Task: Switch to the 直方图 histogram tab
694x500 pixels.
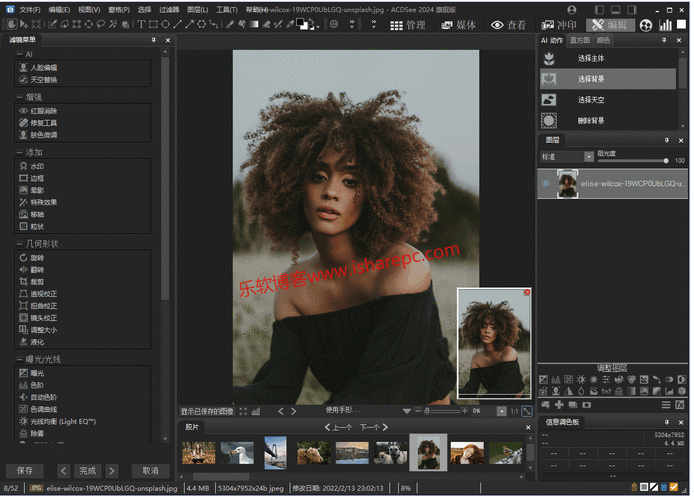Action: (x=579, y=40)
